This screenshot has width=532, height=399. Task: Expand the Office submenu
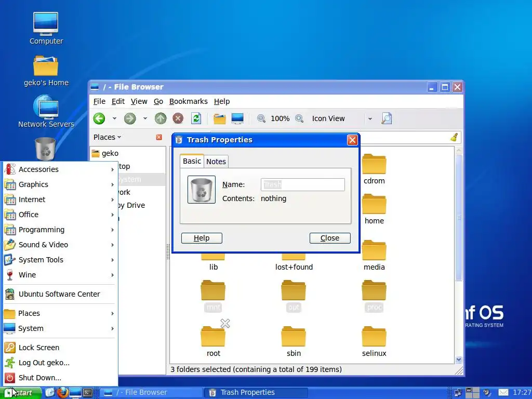59,215
